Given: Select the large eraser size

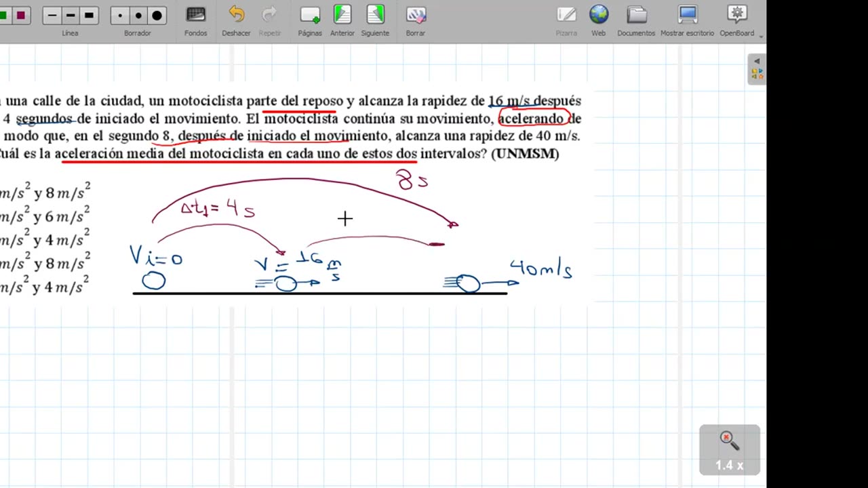Looking at the screenshot, I should coord(157,15).
